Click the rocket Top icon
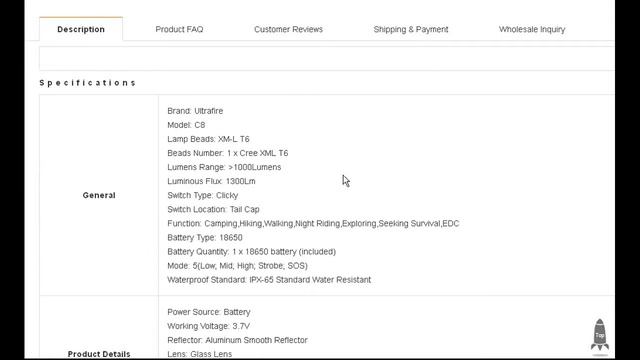This screenshot has height=360, width=640. [599, 335]
